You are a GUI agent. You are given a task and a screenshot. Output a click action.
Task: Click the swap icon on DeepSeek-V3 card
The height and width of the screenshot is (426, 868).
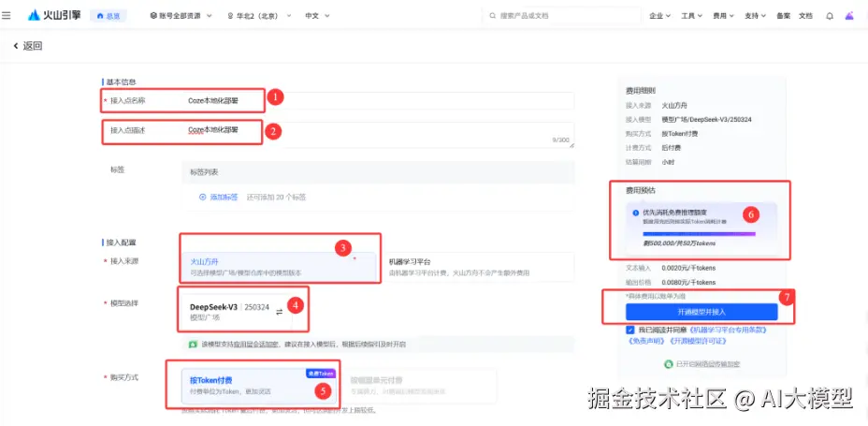(279, 312)
